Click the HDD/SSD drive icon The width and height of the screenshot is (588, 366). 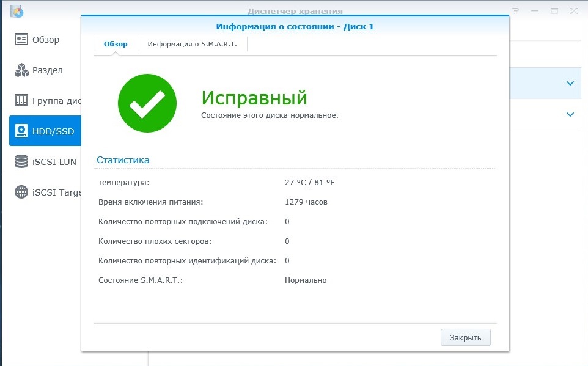(x=21, y=131)
